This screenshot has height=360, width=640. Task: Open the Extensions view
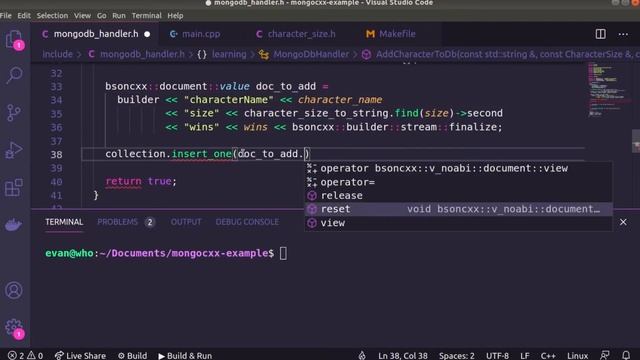click(x=14, y=188)
